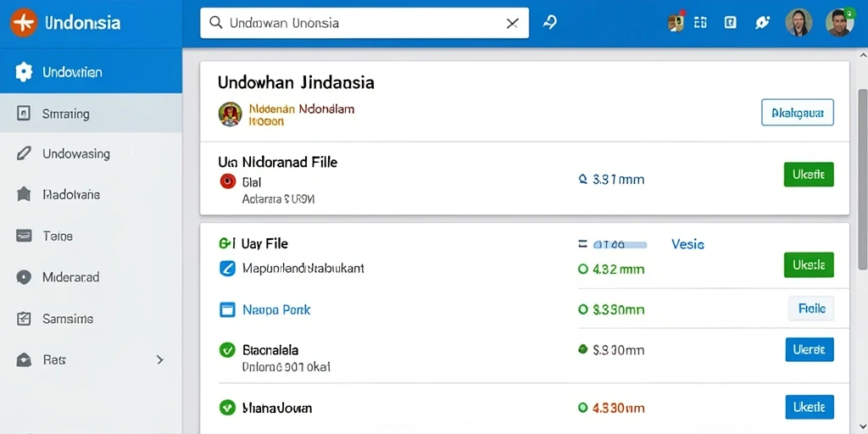Click the blue progress bar near Vesic

pos(619,244)
